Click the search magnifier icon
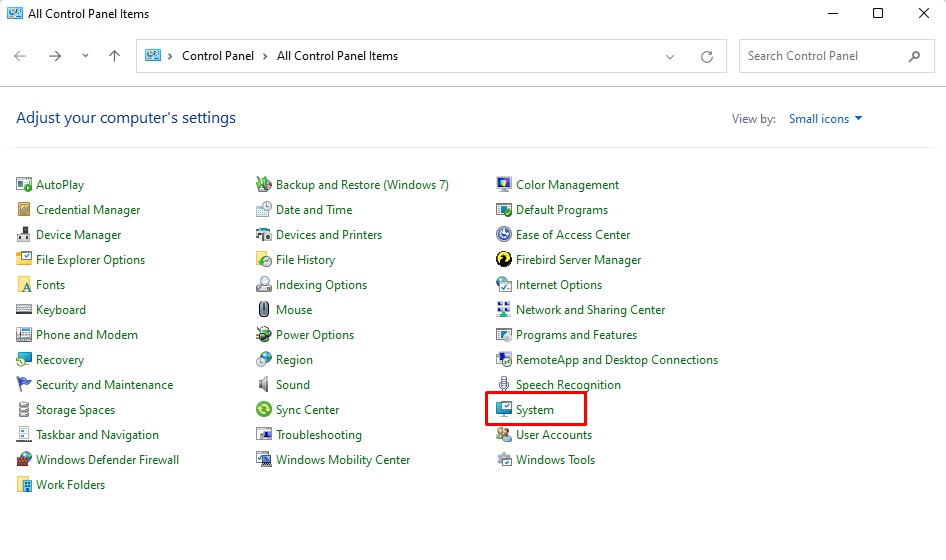Viewport: 946px width, 560px height. (914, 56)
